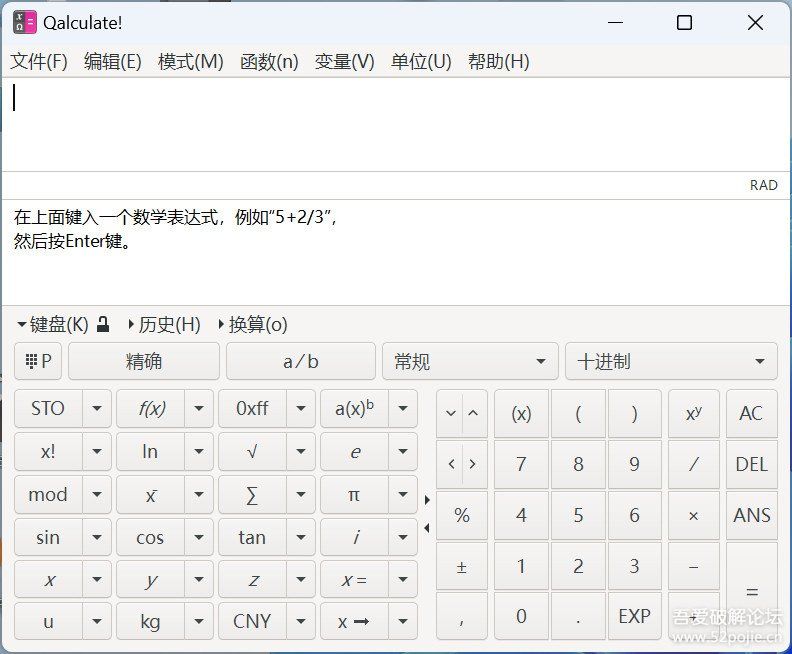This screenshot has height=654, width=792.
Task: Collapse the 键盘(K) keypad section
Action: coord(53,324)
